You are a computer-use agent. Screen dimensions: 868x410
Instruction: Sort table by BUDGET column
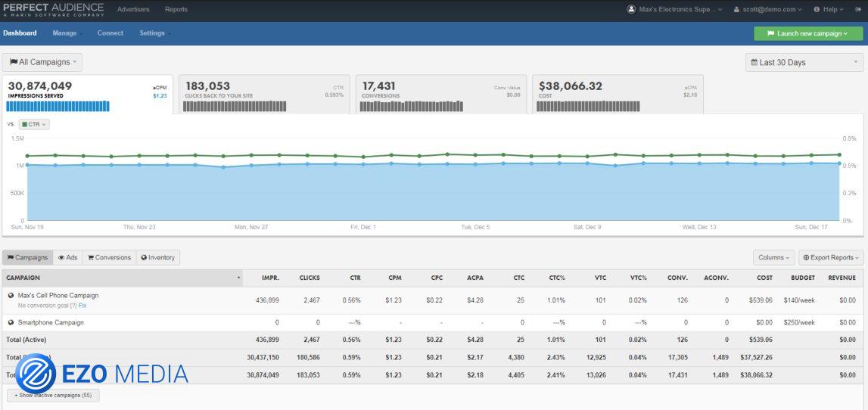tap(803, 278)
